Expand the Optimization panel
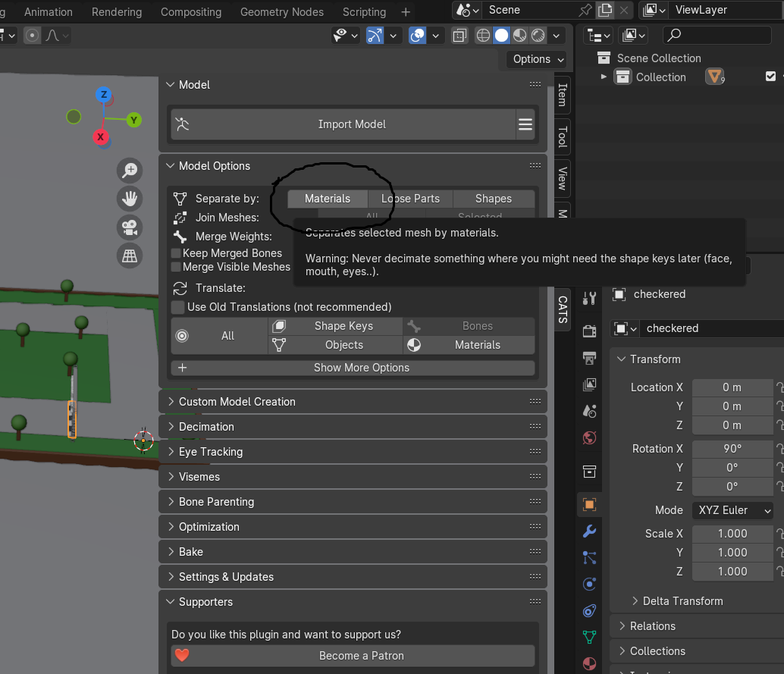Image resolution: width=784 pixels, height=674 pixels. tap(353, 527)
